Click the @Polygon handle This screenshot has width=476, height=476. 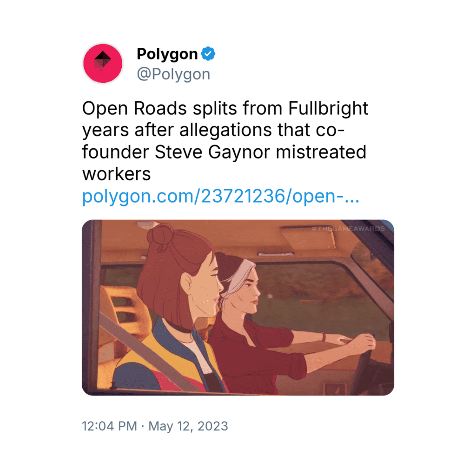173,74
